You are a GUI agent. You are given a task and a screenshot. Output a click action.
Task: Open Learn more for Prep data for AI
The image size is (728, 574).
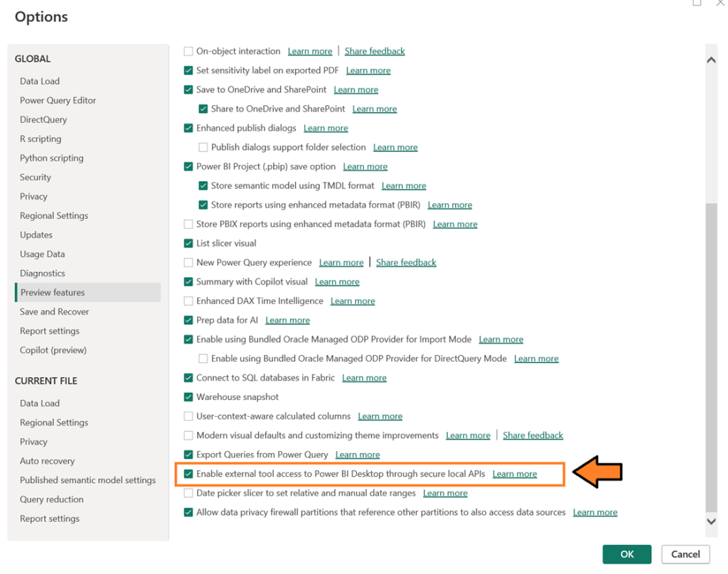pyautogui.click(x=287, y=320)
